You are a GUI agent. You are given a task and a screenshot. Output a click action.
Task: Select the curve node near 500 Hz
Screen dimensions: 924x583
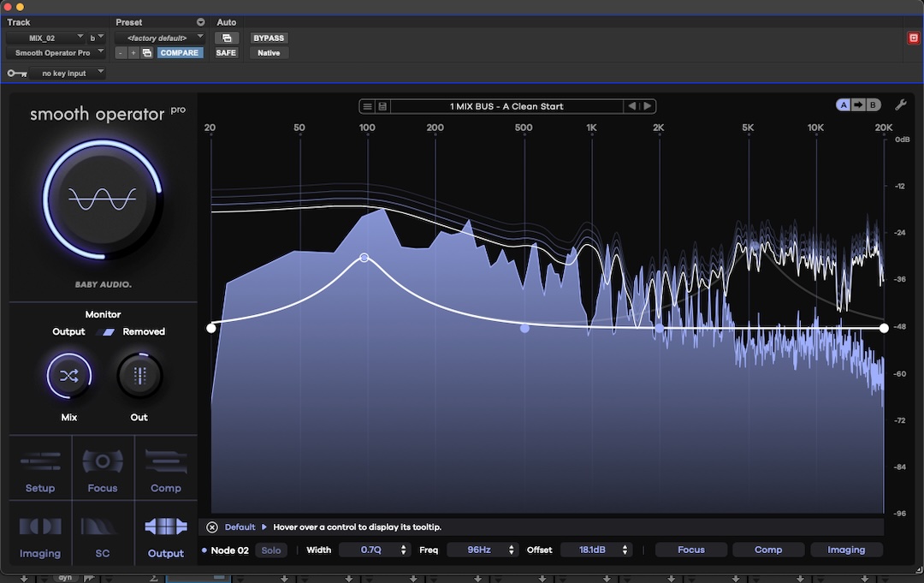click(524, 328)
